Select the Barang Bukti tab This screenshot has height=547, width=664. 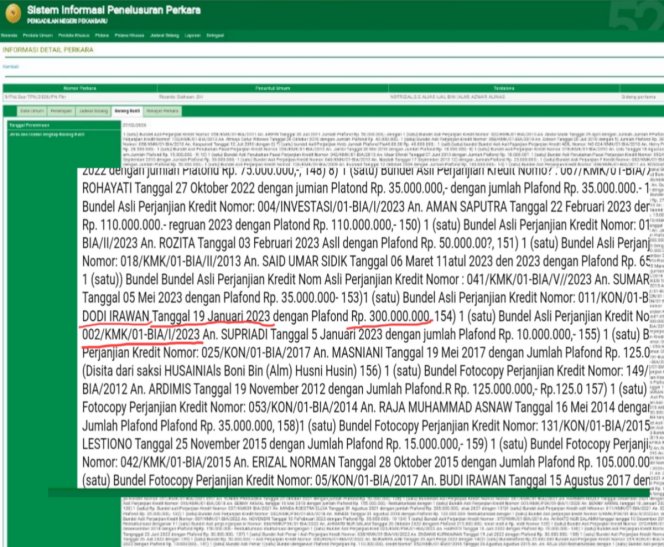[x=127, y=110]
